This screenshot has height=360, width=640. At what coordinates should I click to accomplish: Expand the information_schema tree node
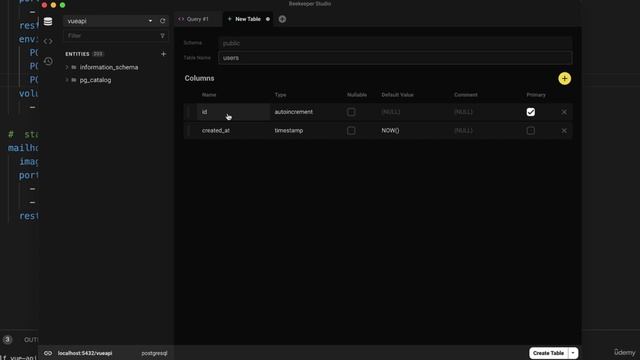(x=67, y=67)
